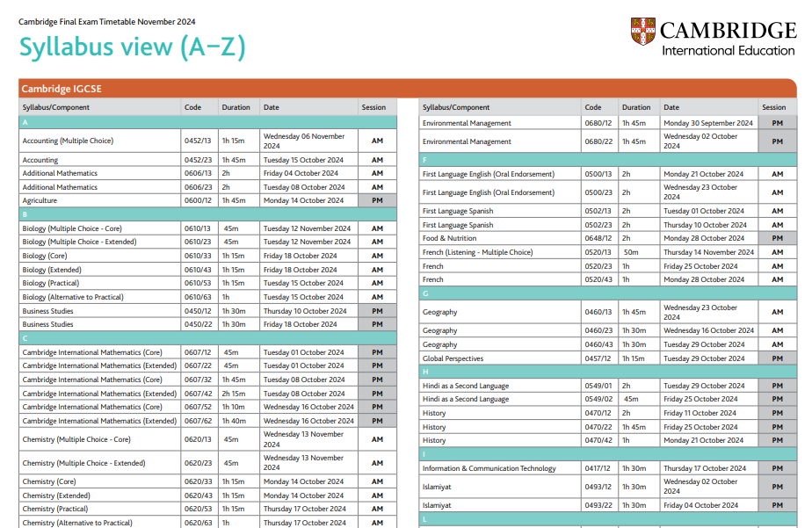Click 'French (Listening - Multiple Choice)' entry
812x528 pixels.
click(477, 253)
